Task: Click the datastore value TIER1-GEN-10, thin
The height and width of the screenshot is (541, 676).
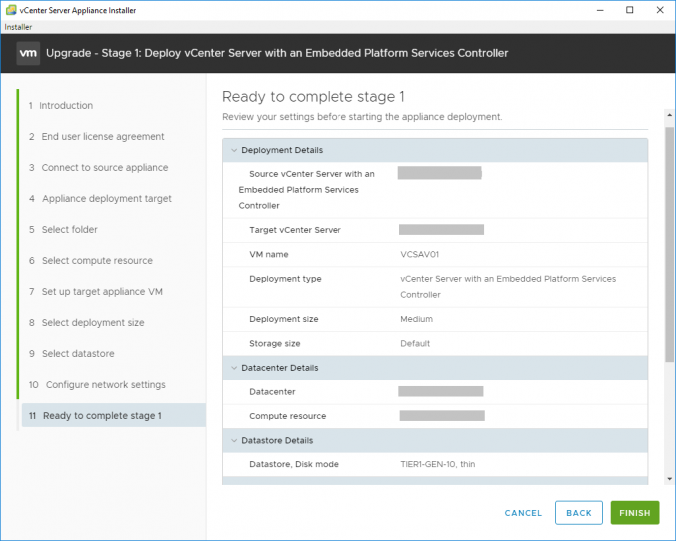Action: click(x=438, y=464)
